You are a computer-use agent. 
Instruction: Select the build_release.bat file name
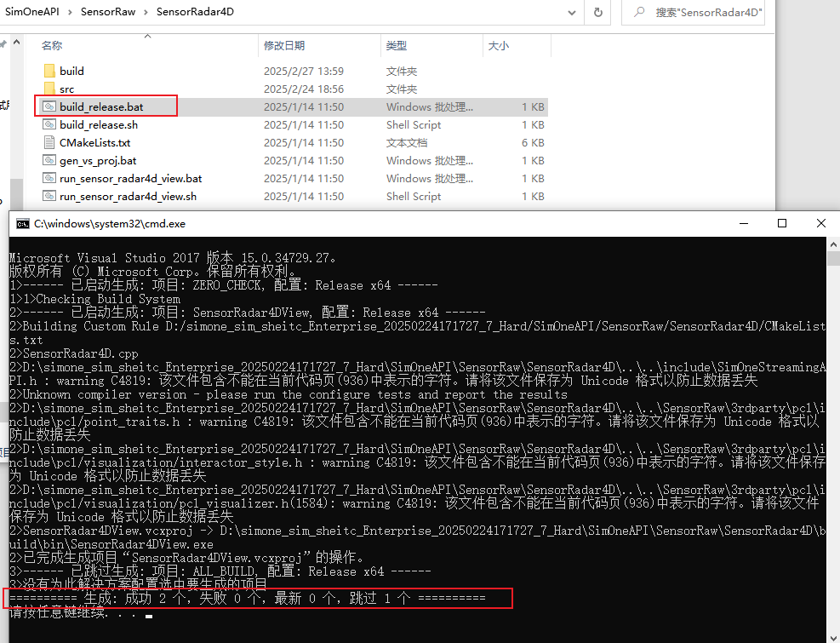tap(101, 106)
